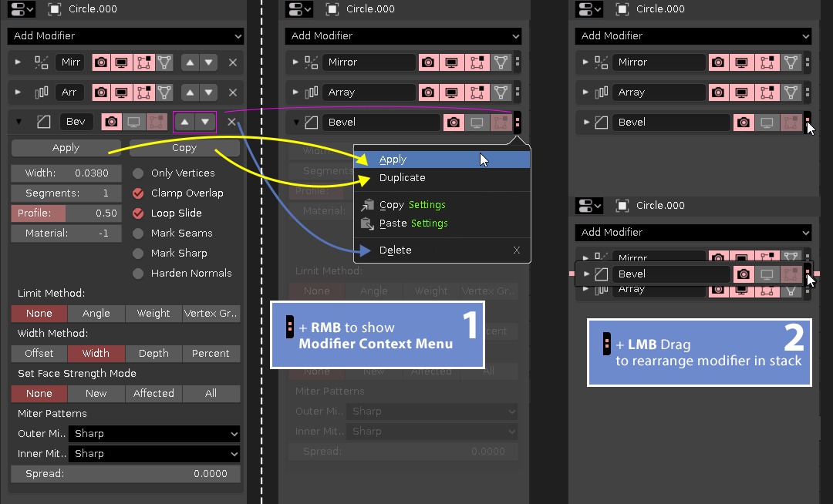Click the Width value field

click(x=66, y=173)
